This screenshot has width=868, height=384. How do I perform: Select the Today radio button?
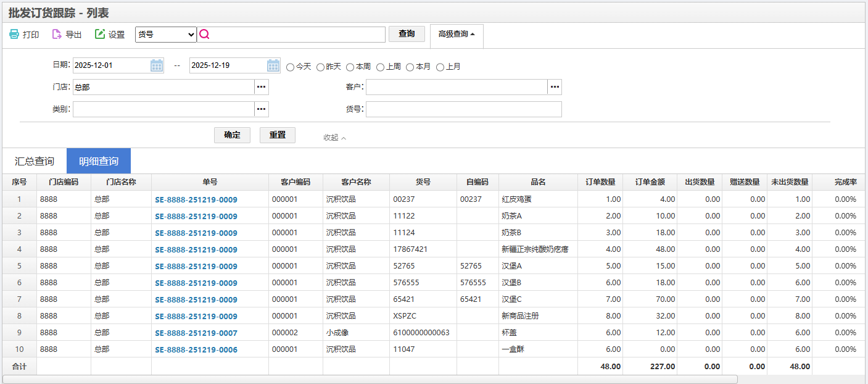coord(291,67)
